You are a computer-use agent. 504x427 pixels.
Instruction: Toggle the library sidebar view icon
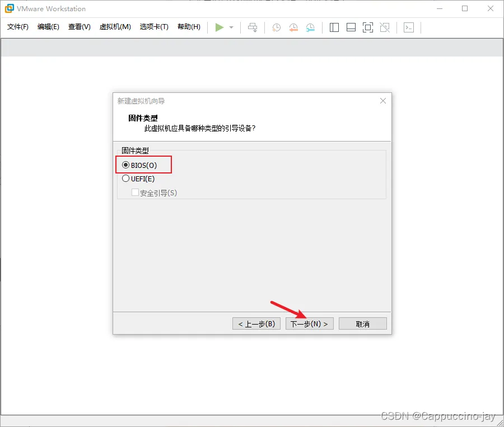334,27
